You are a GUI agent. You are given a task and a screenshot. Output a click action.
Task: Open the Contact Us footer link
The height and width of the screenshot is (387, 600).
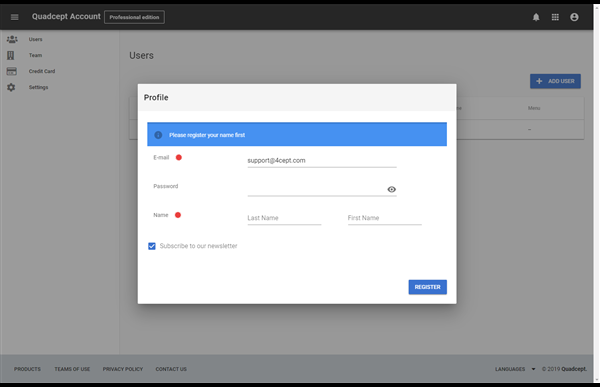171,369
